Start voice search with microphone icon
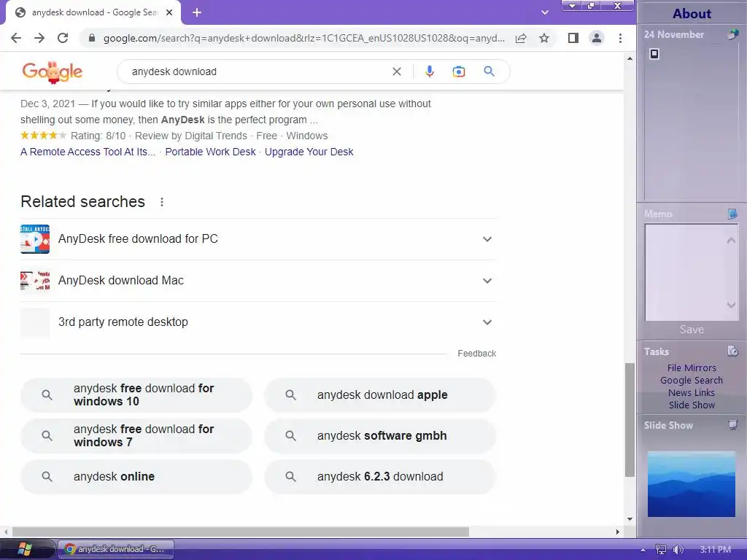Image resolution: width=747 pixels, height=560 pixels. (429, 71)
